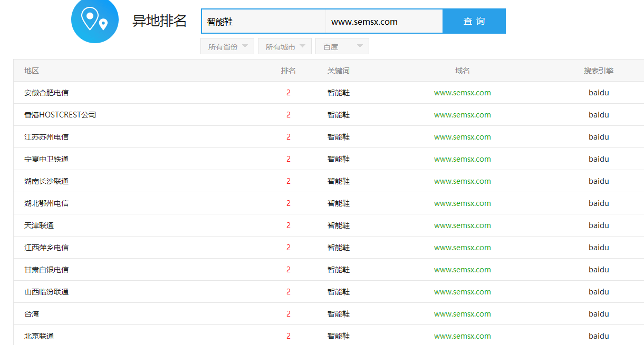This screenshot has height=345, width=644.
Task: Open the 所有省份 province dropdown
Action: (227, 46)
